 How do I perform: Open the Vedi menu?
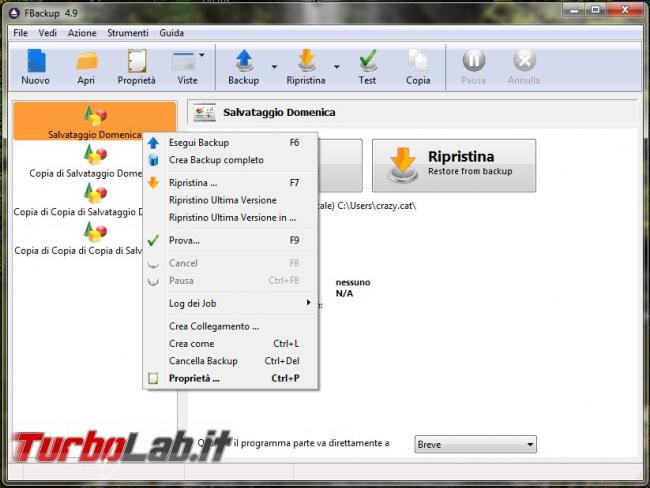(48, 33)
